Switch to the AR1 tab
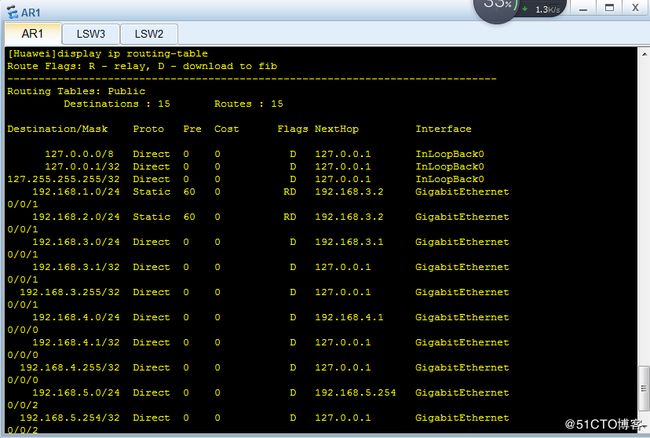 tap(32, 34)
